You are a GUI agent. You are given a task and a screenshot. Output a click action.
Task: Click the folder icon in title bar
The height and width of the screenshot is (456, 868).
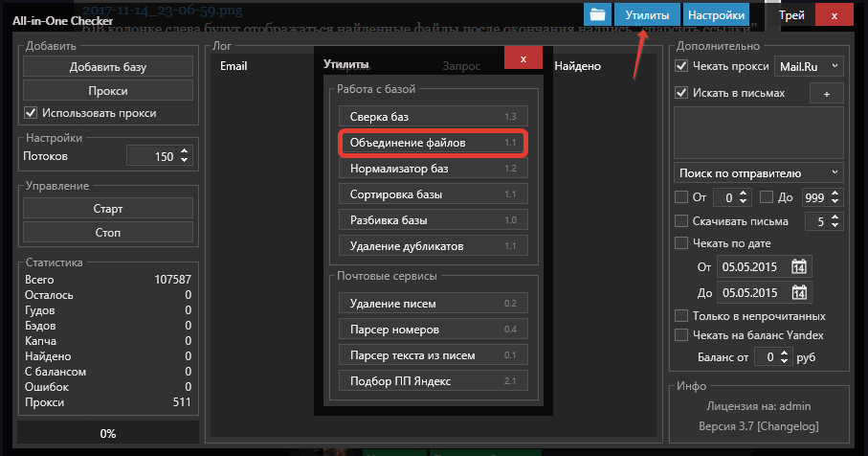598,15
